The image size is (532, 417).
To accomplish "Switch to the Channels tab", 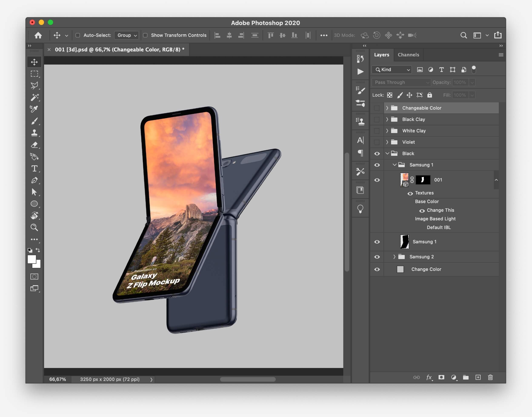I will 408,55.
